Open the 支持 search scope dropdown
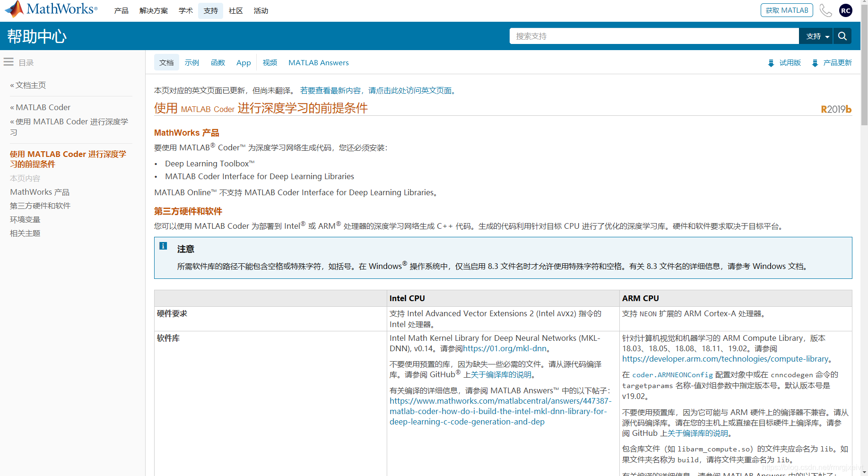868x476 pixels. [x=816, y=36]
